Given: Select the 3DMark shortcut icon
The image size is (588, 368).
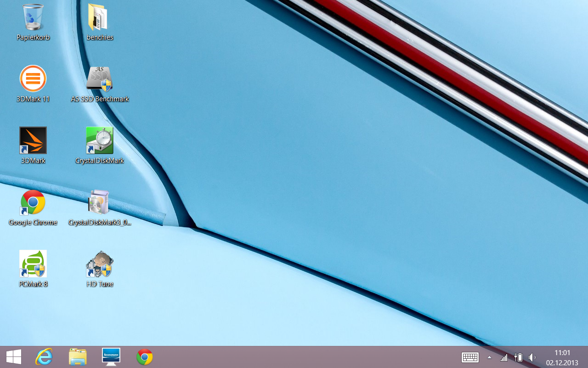Looking at the screenshot, I should (33, 140).
